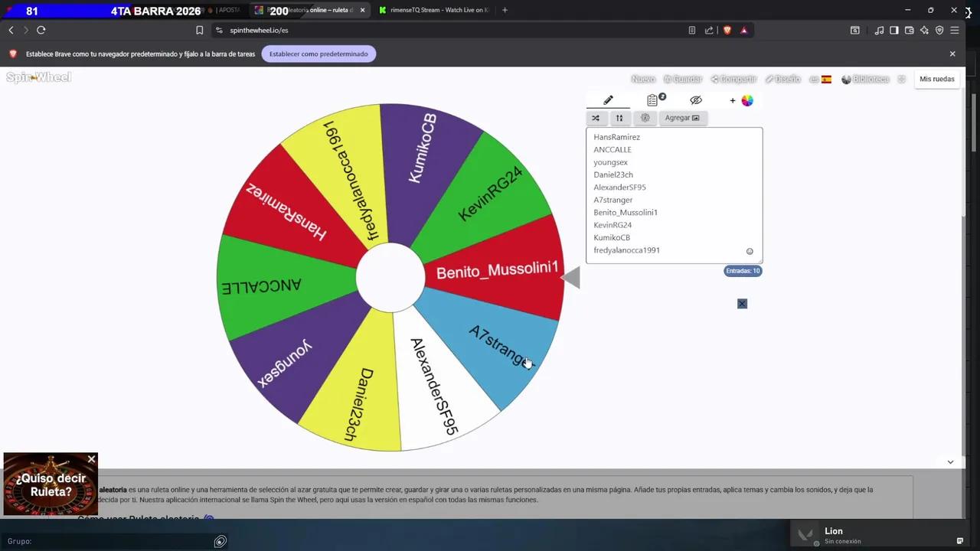Image resolution: width=980 pixels, height=551 pixels.
Task: Click Compartir to share the wheel
Action: point(733,79)
